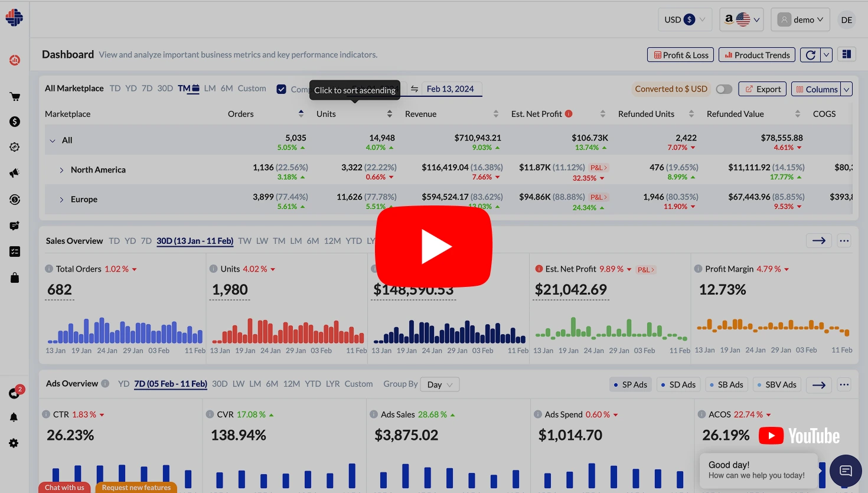868x493 pixels.
Task: Select Custom tab in All Marketplace
Action: point(252,89)
